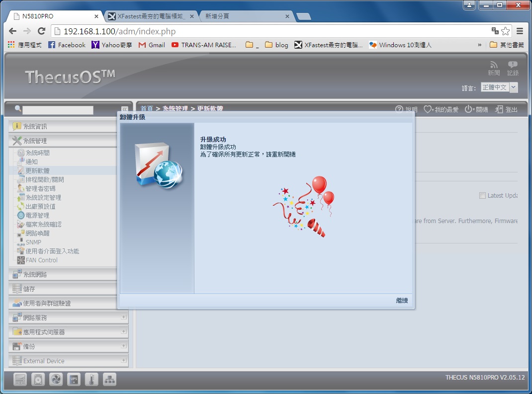Screen dimensions: 532x394
Task: Open 通知 settings item
Action: pos(31,162)
